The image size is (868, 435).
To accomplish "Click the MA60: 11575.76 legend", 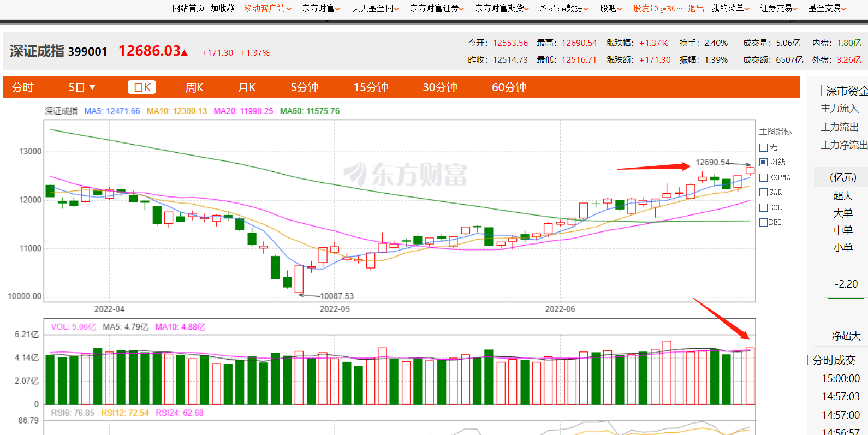I will 310,111.
